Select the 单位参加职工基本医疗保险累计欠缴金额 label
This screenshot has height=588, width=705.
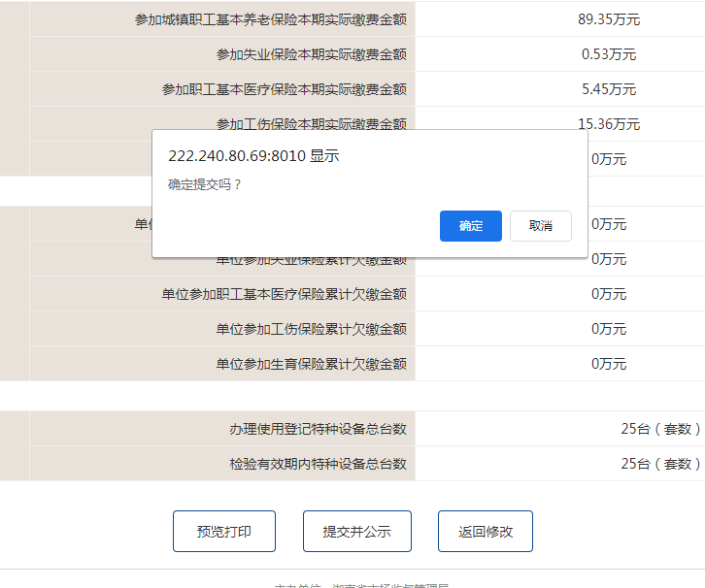point(284,294)
